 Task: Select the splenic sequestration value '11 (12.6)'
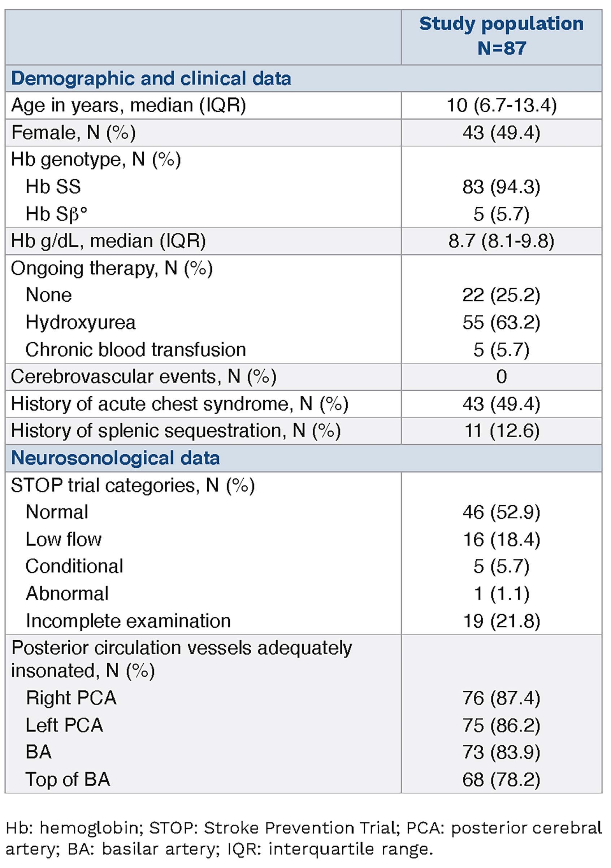tap(501, 431)
